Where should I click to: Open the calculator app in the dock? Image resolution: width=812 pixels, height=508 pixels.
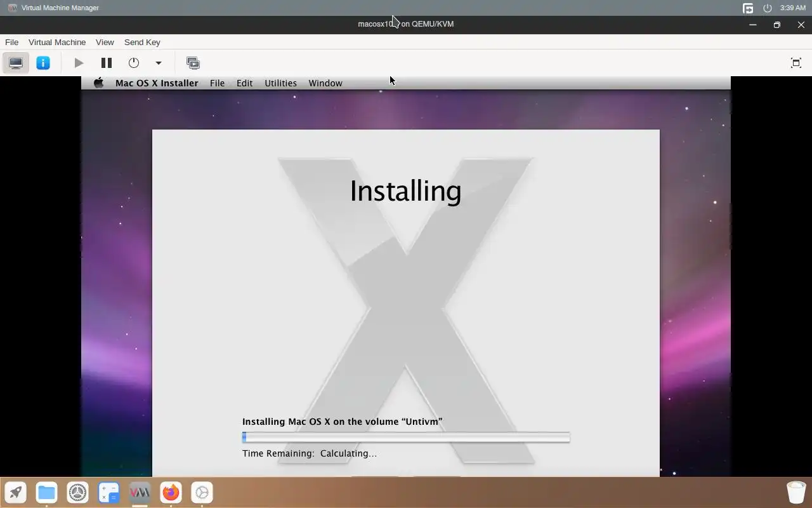pyautogui.click(x=108, y=492)
